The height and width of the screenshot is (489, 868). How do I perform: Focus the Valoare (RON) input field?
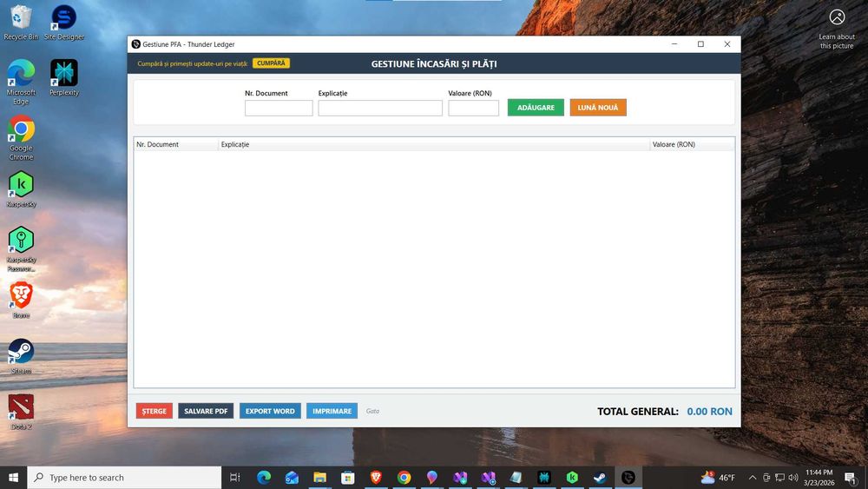(473, 108)
